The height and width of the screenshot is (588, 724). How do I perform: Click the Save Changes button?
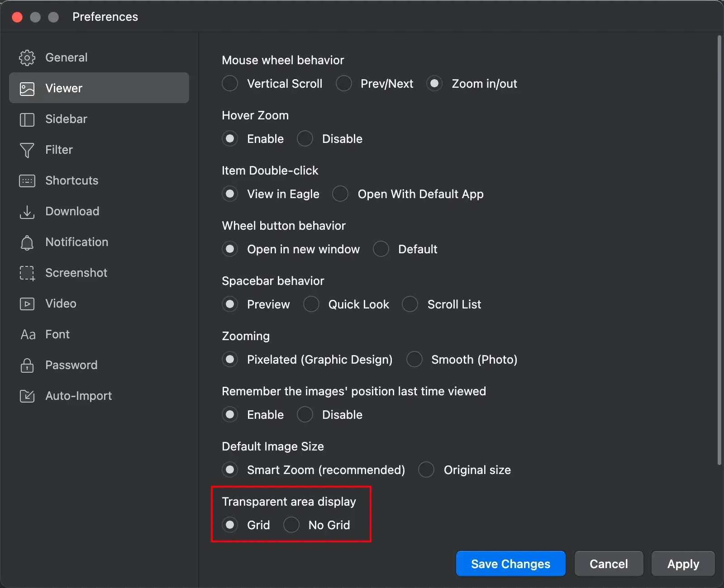511,564
